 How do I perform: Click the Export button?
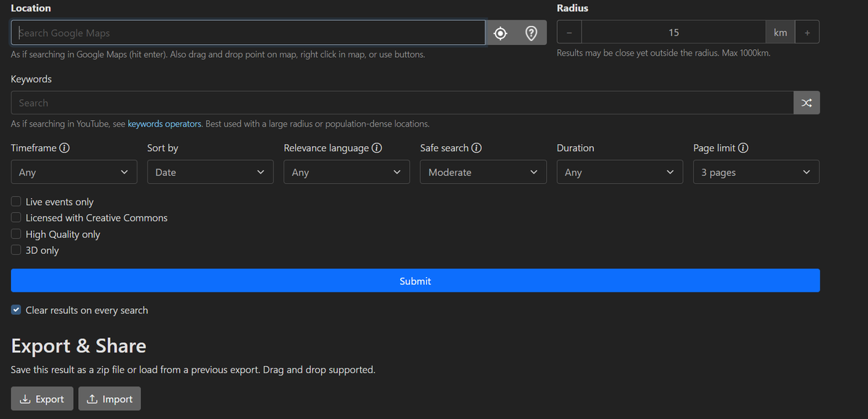pos(42,399)
